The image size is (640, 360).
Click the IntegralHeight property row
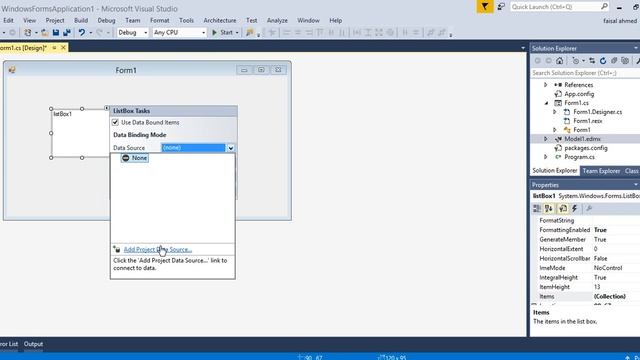point(586,278)
